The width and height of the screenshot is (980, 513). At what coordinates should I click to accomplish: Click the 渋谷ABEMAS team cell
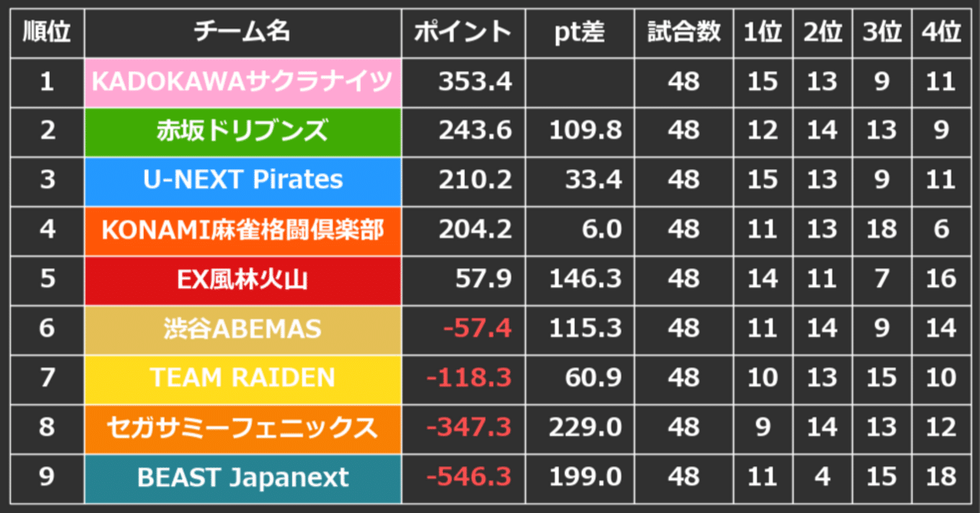(x=243, y=328)
